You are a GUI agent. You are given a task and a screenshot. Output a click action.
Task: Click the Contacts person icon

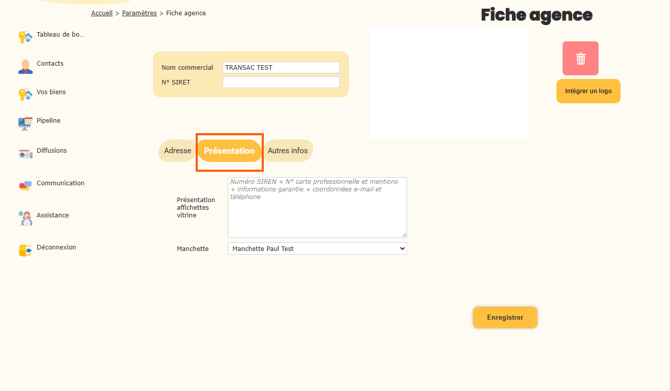point(25,66)
